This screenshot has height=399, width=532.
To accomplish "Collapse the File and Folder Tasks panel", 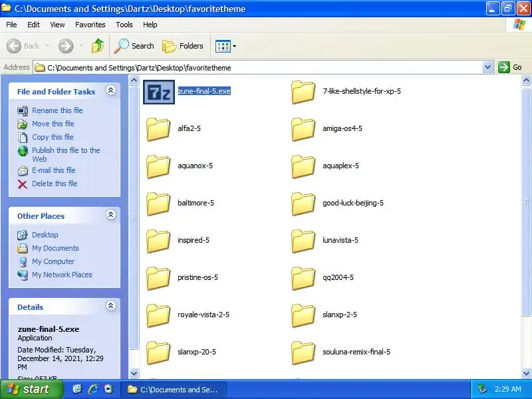I will (x=110, y=90).
